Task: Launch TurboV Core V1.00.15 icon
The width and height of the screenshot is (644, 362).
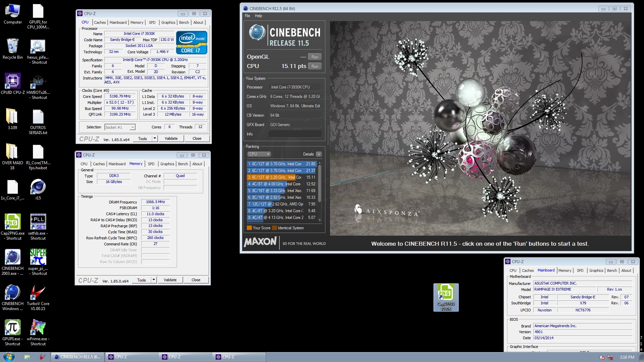Action: [38, 297]
